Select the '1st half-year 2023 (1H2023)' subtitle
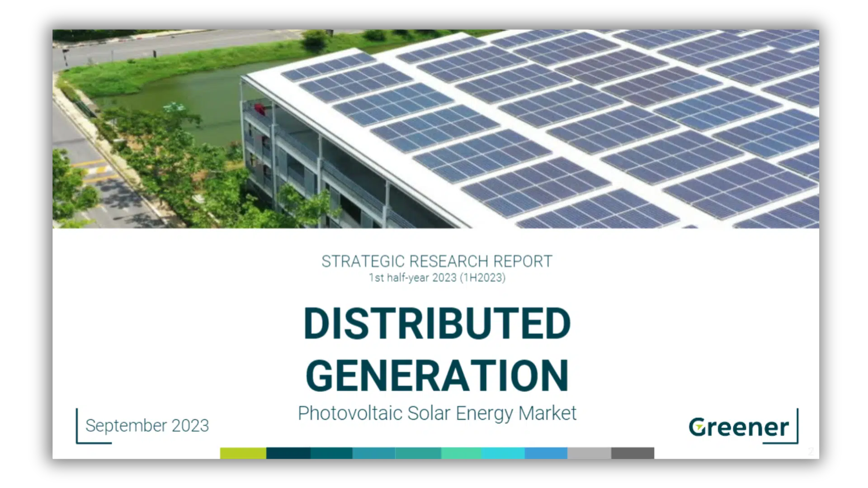The image size is (868, 488). pos(437,277)
